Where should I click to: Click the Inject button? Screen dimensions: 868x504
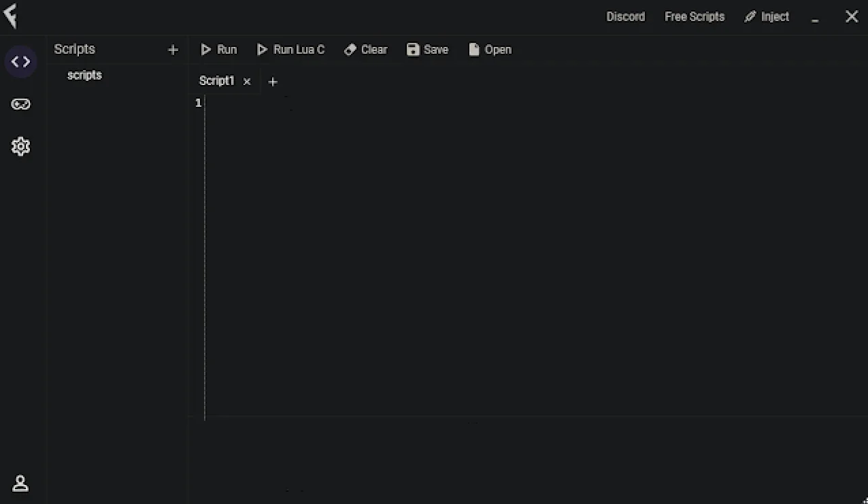[767, 16]
